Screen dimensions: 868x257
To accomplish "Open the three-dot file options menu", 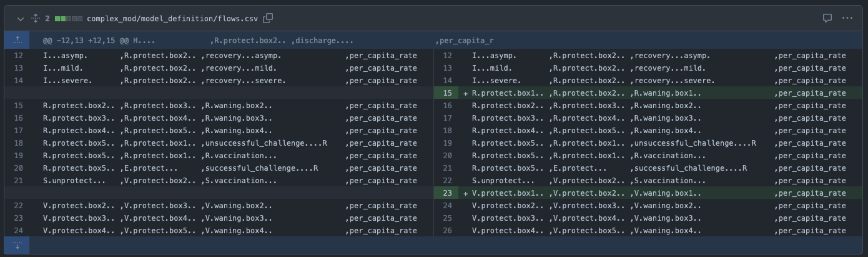I will coord(847,19).
